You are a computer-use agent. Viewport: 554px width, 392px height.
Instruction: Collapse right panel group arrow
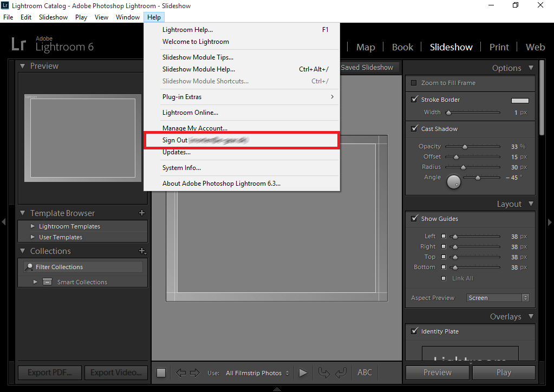point(550,222)
